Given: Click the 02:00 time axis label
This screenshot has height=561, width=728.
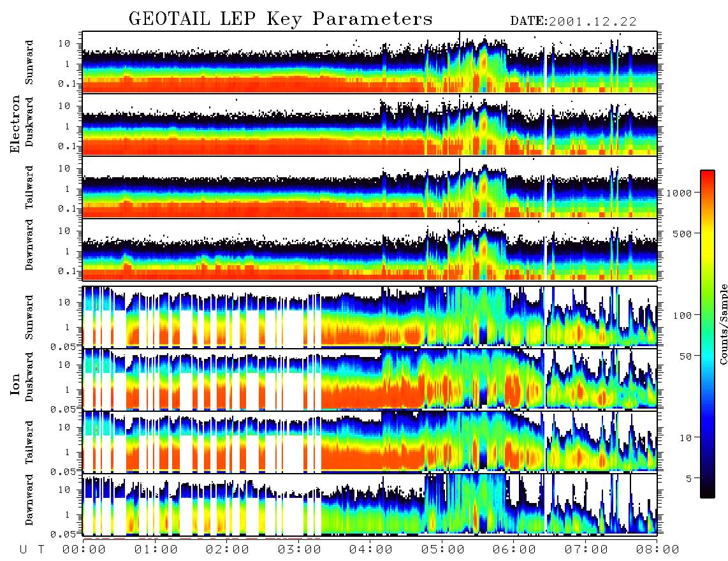Looking at the screenshot, I should pyautogui.click(x=228, y=550).
